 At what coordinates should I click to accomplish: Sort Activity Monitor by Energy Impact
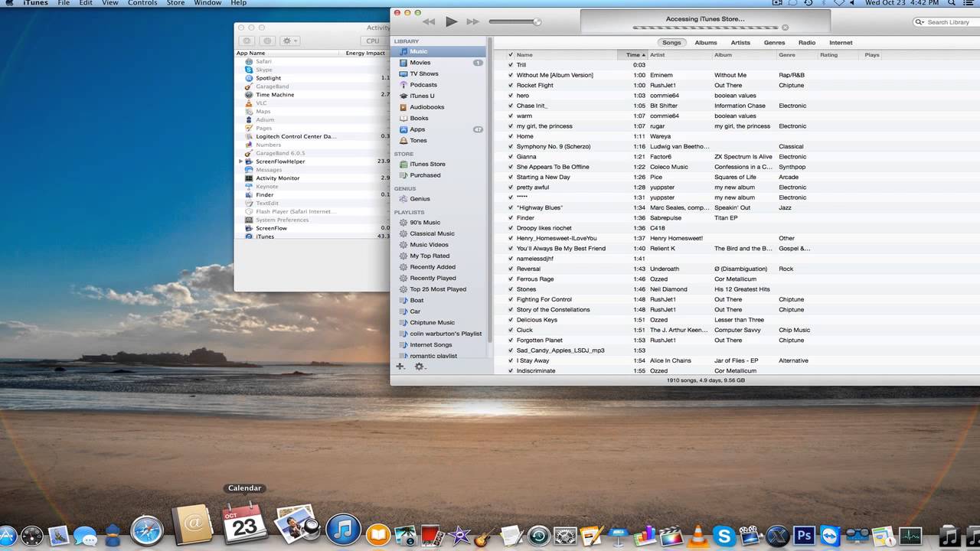point(365,54)
